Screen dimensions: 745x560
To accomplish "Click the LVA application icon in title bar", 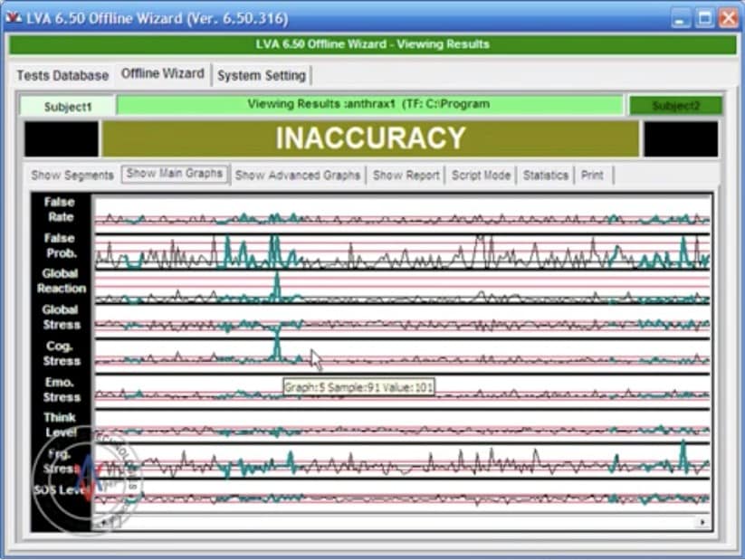I will pyautogui.click(x=13, y=17).
